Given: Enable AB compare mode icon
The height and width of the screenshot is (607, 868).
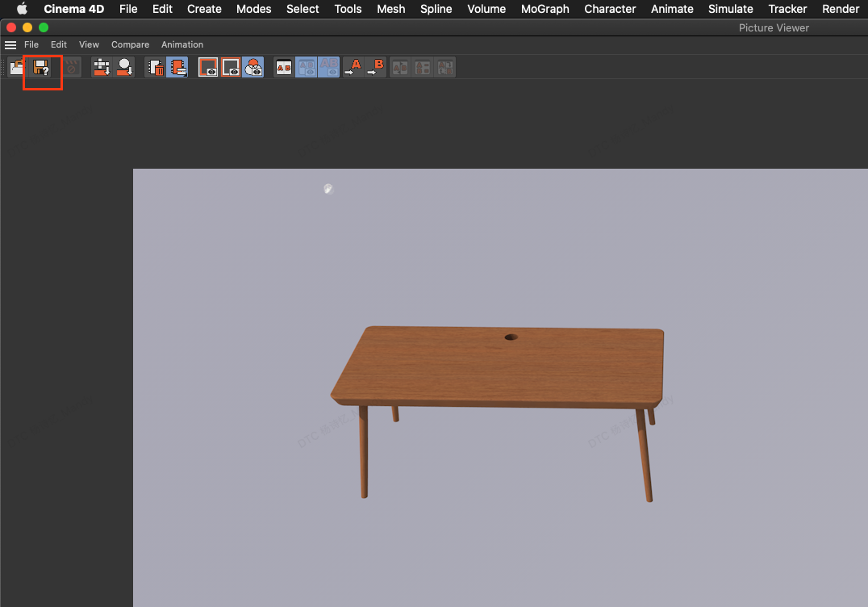Looking at the screenshot, I should (283, 67).
